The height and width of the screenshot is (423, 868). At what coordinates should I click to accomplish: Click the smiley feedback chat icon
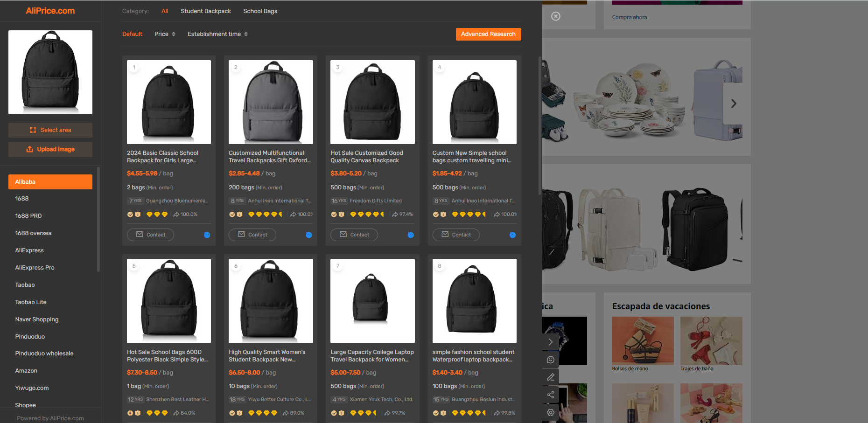pyautogui.click(x=551, y=360)
